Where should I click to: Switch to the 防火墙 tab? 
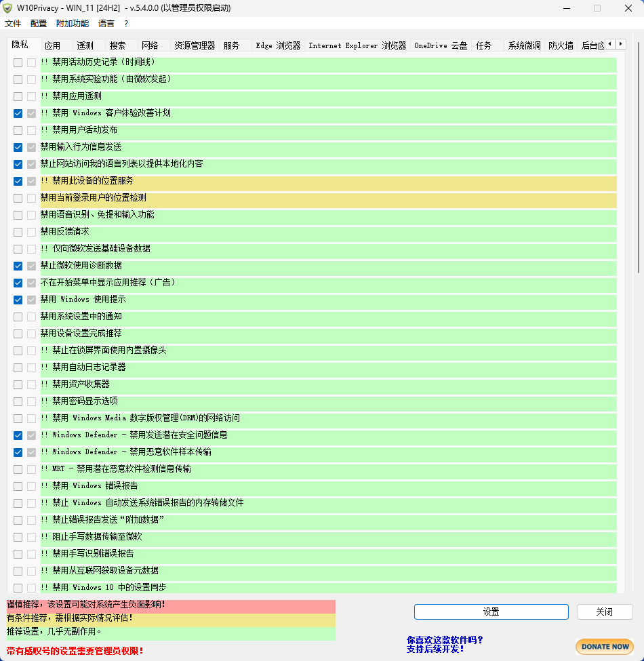[x=561, y=45]
